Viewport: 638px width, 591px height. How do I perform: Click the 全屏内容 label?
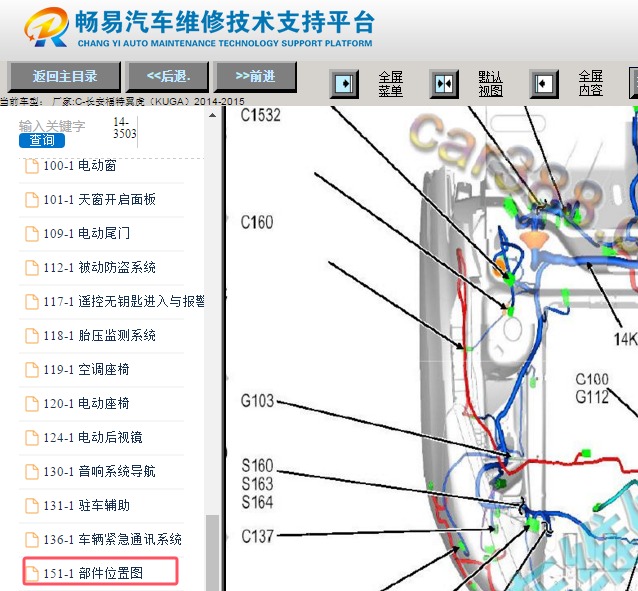click(x=591, y=83)
